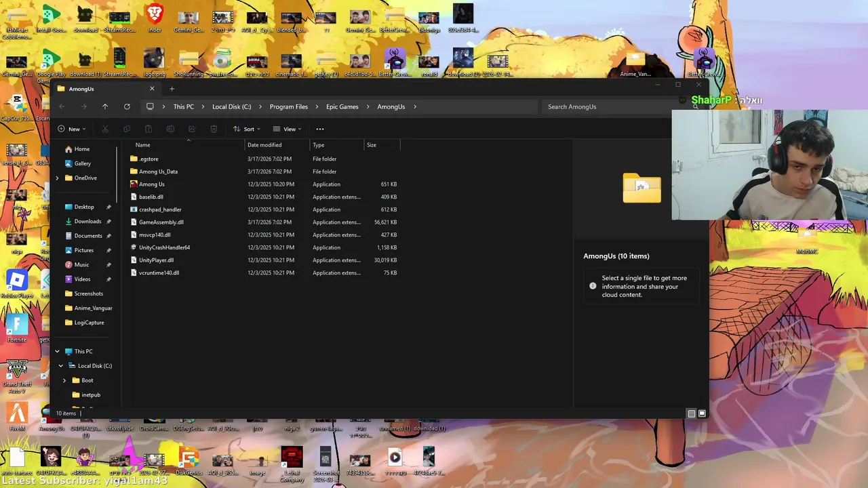Go up one folder level
868x488 pixels.
coord(105,106)
